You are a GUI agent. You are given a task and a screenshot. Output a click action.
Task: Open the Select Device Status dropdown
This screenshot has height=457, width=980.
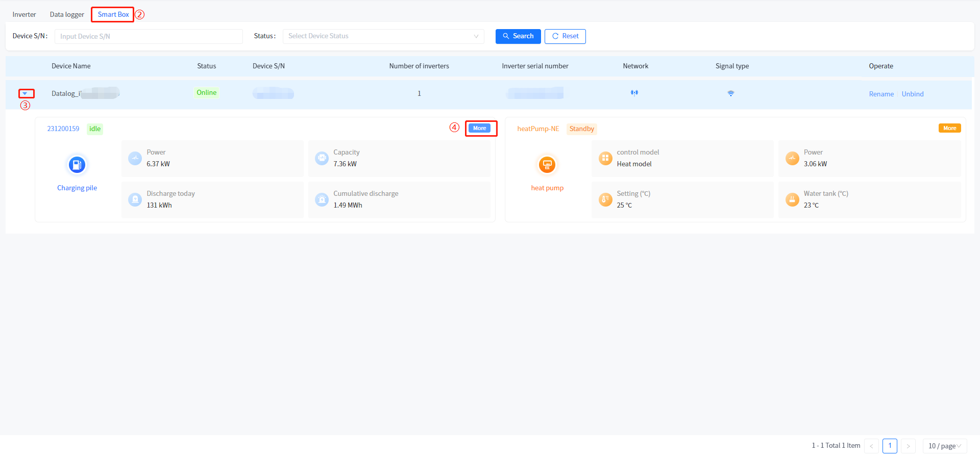pyautogui.click(x=383, y=36)
